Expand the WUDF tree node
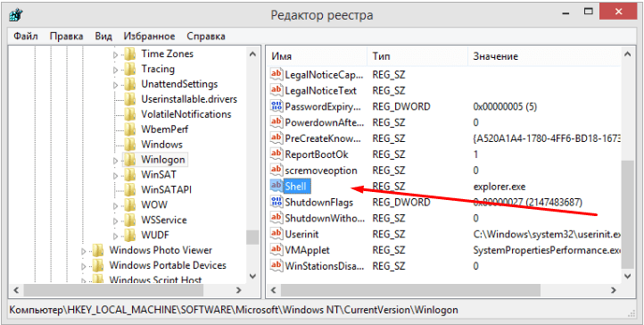This screenshot has width=644, height=325. tap(116, 236)
